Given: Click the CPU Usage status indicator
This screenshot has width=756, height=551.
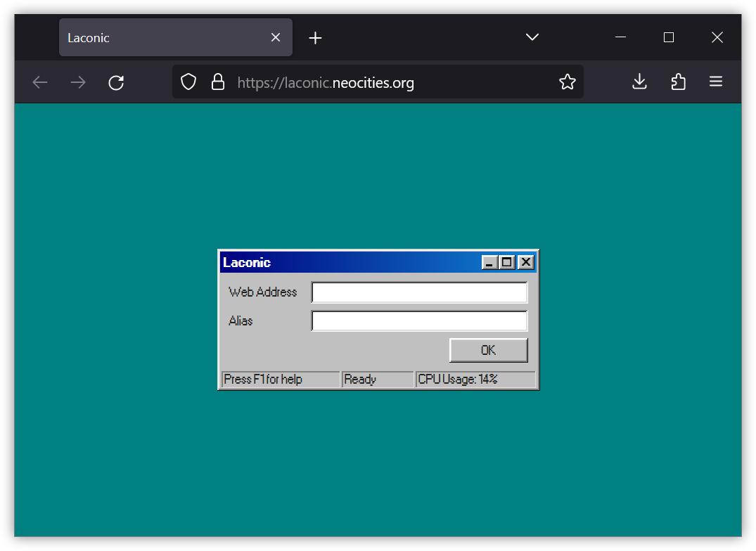Looking at the screenshot, I should (476, 379).
